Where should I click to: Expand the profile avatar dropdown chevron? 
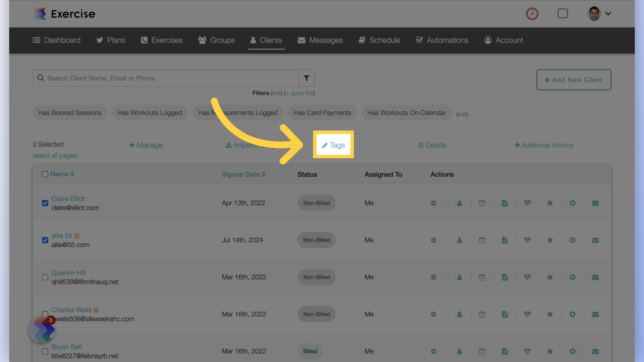point(608,14)
